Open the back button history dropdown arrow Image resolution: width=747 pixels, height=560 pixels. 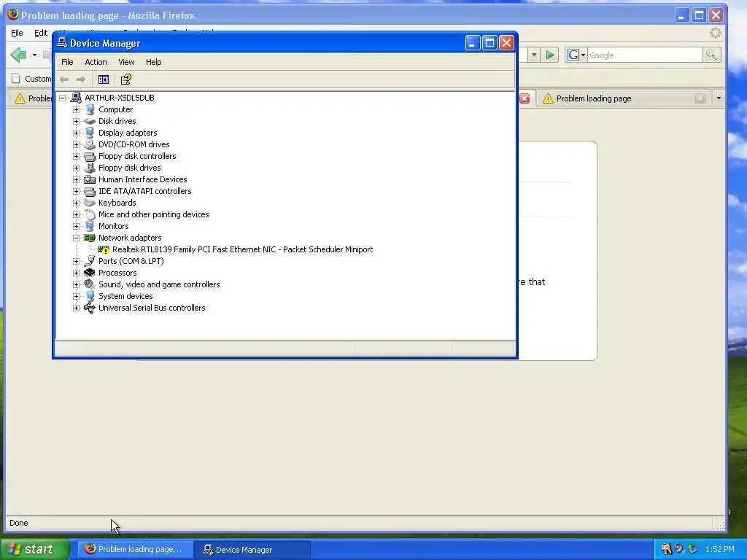[x=34, y=55]
